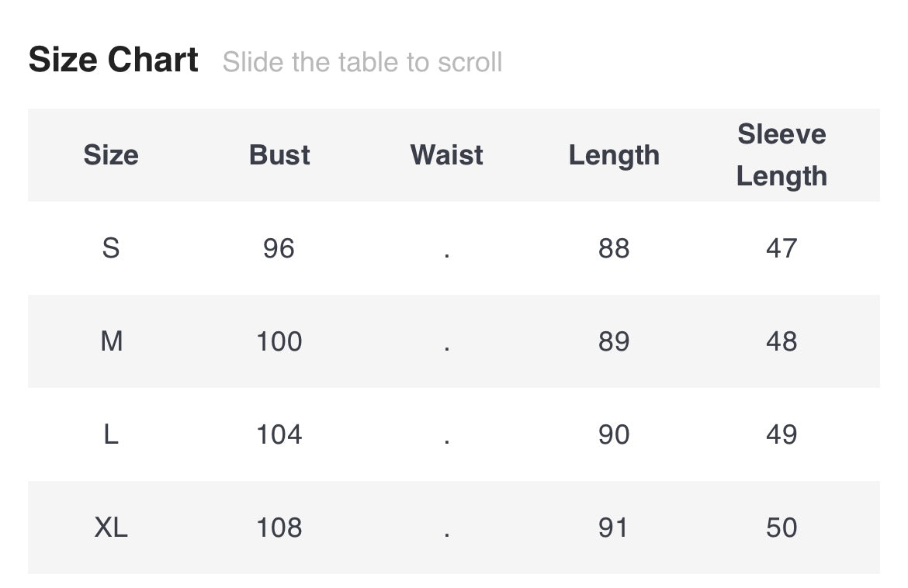Click the Length column header
The height and width of the screenshot is (588, 908).
pos(614,155)
